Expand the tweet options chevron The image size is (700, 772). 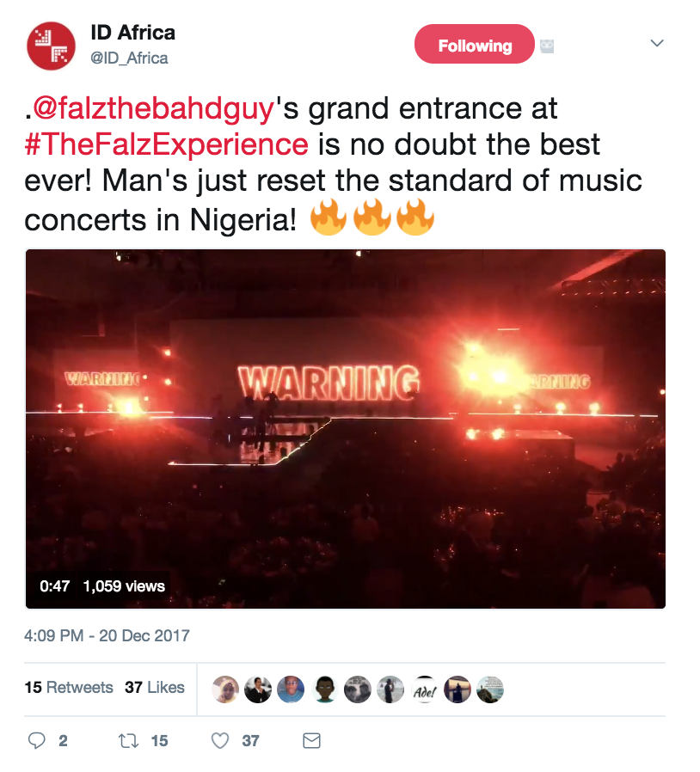pyautogui.click(x=657, y=43)
